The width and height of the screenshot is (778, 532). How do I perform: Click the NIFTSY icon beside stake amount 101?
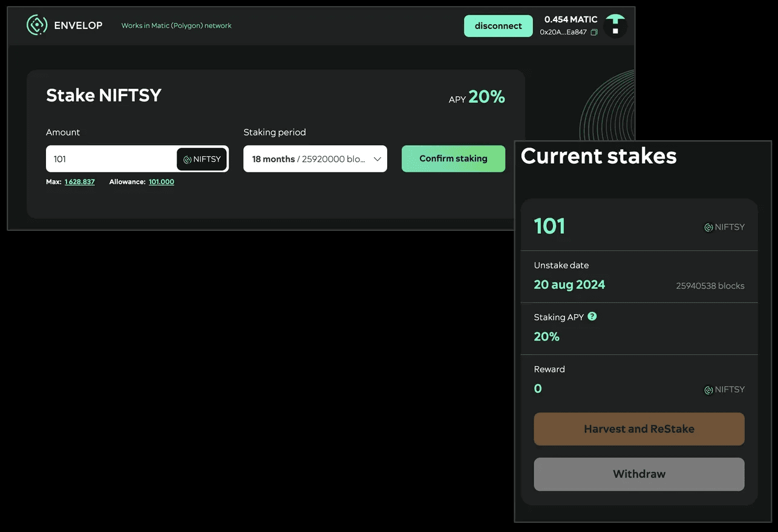(x=708, y=227)
